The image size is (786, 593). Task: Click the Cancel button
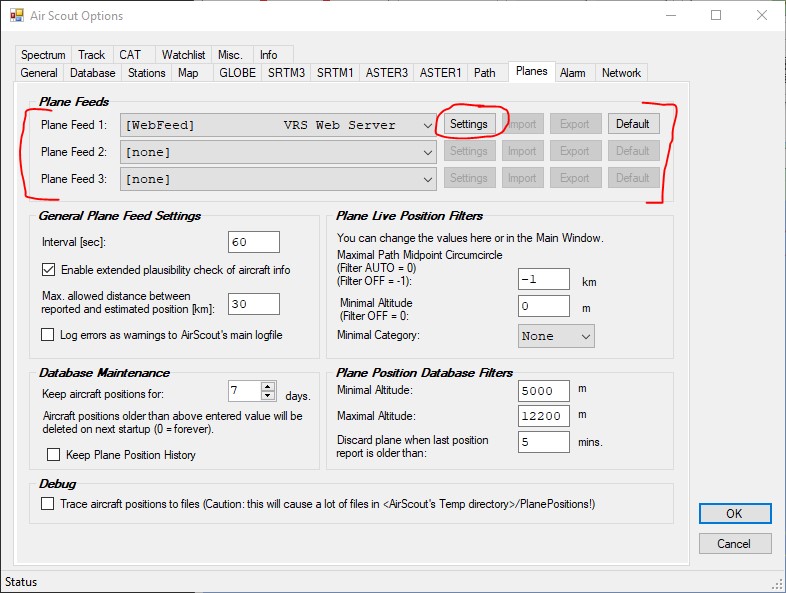tap(735, 544)
